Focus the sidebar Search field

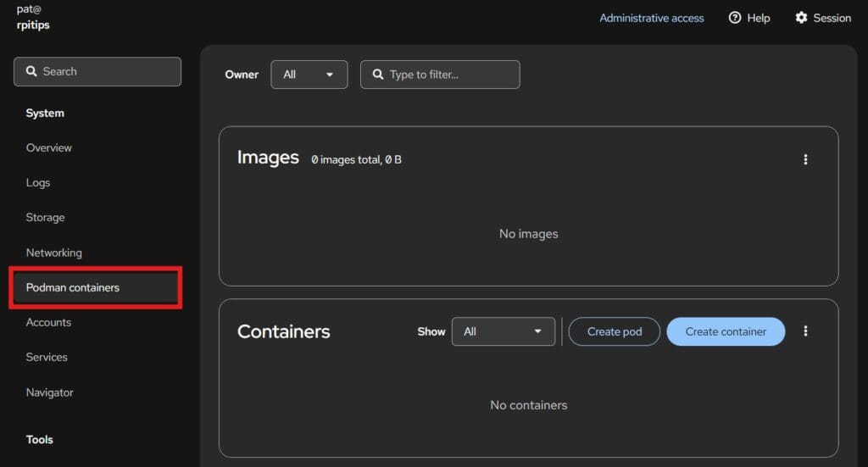(x=97, y=72)
